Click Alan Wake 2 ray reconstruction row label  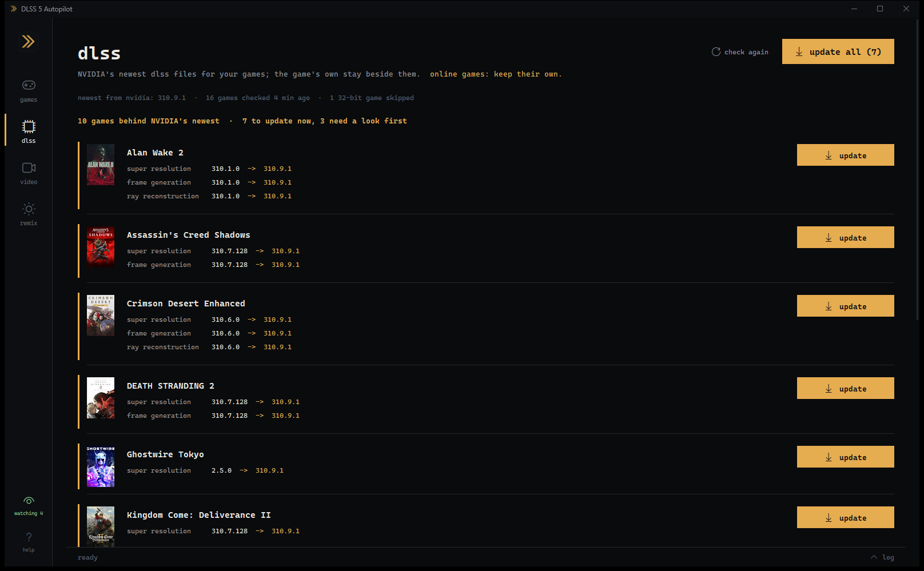point(163,196)
